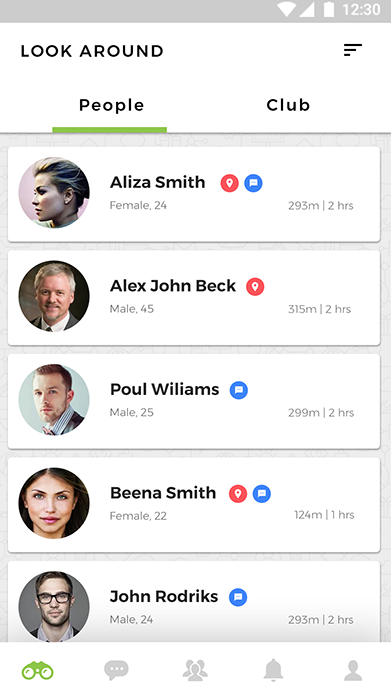Select the People tab
The image size is (391, 697).
point(112,105)
